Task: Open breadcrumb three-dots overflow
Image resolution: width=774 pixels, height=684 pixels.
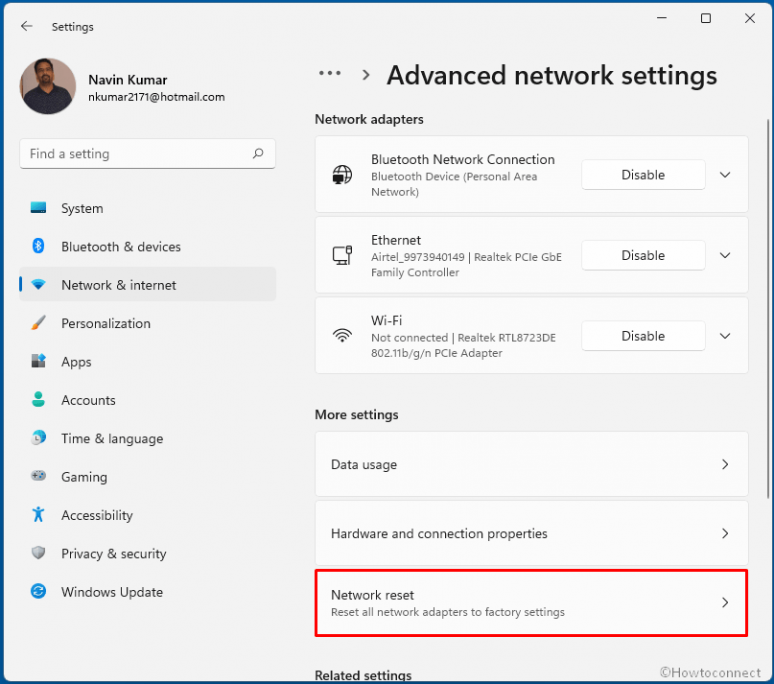Action: 330,74
